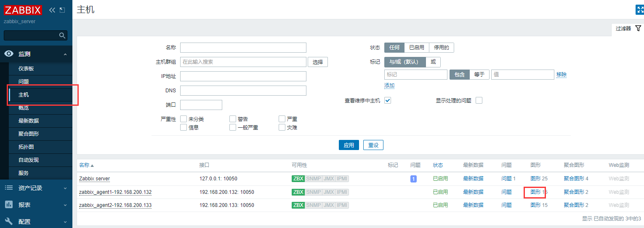The image size is (644, 228).
Task: Click the wrench icon for 配置
Action: (x=9, y=221)
